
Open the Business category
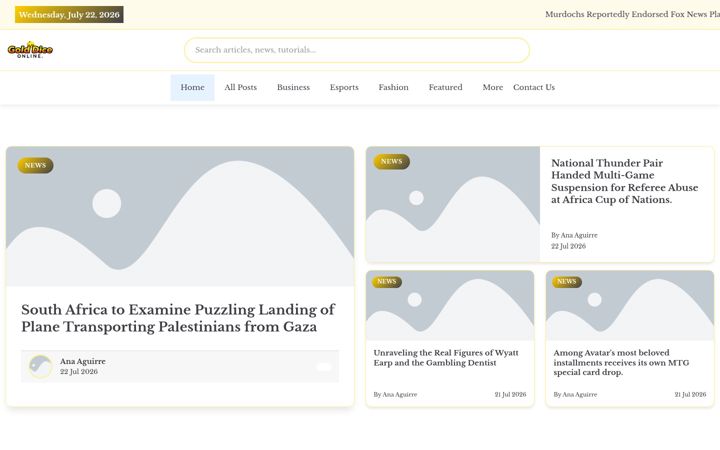tap(293, 87)
